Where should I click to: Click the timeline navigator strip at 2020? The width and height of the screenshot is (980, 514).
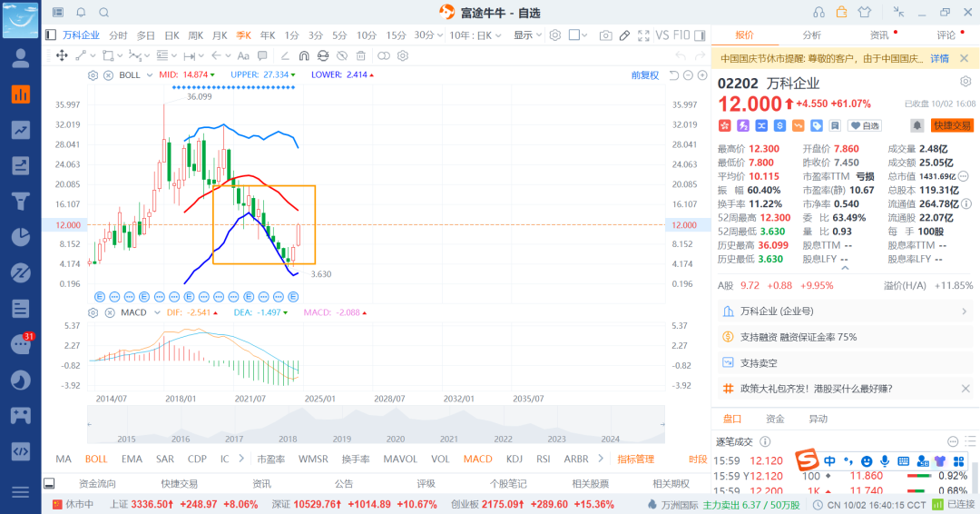(395, 425)
